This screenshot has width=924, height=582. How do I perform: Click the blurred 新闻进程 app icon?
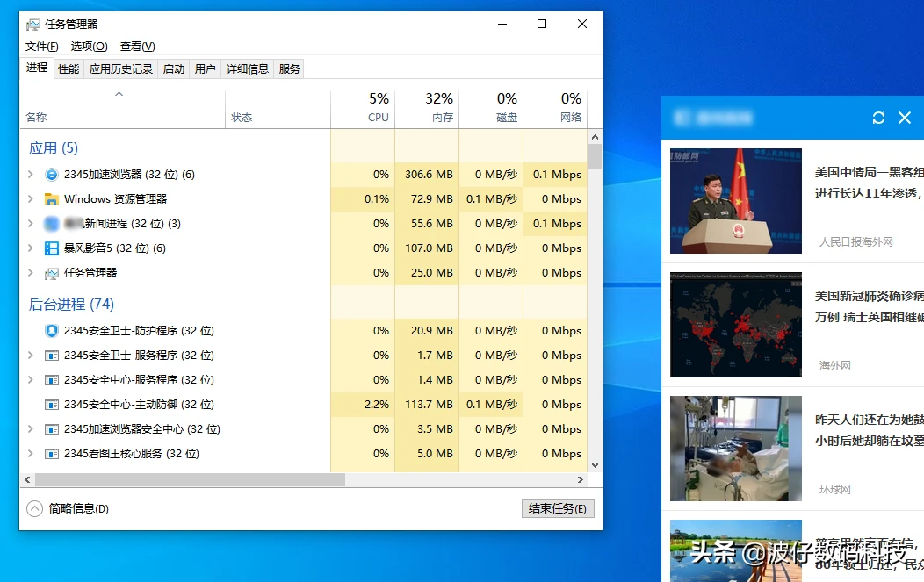[52, 223]
